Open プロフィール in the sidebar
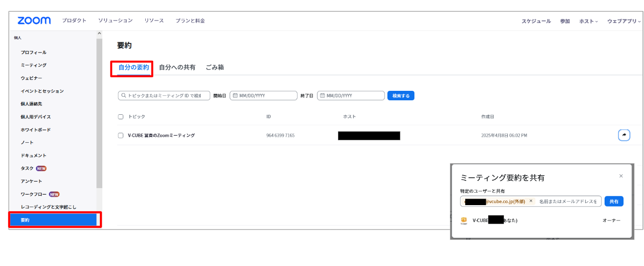The height and width of the screenshot is (266, 644). click(33, 52)
